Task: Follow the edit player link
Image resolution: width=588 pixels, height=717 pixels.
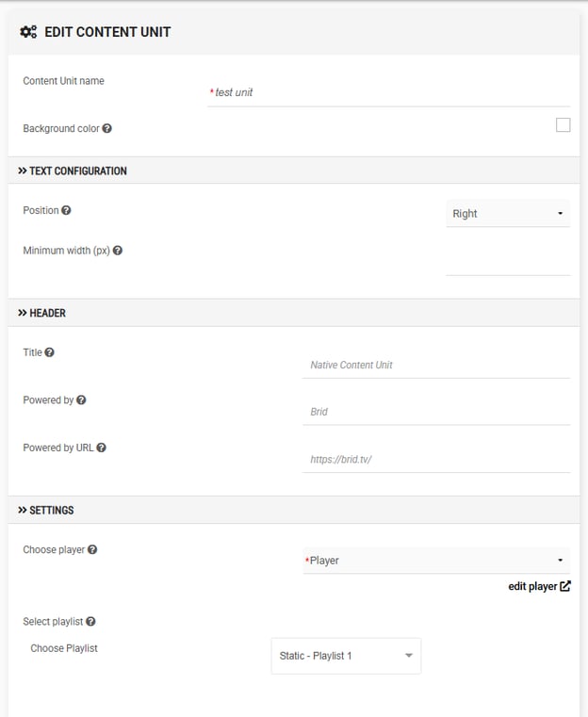Action: click(539, 586)
